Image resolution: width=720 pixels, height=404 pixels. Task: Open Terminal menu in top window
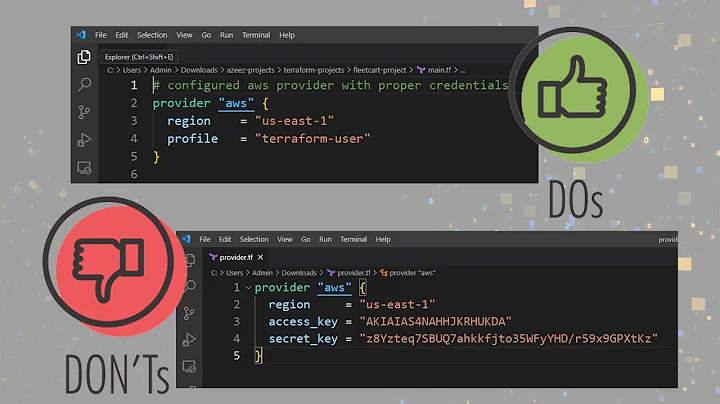click(256, 35)
